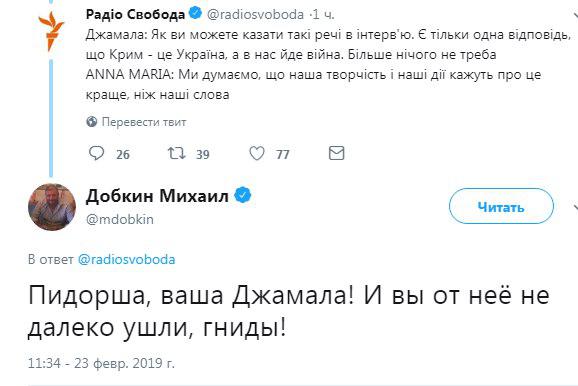The image size is (578, 386).
Task: Click Радіо Свобода verified badge
Action: 195,14
